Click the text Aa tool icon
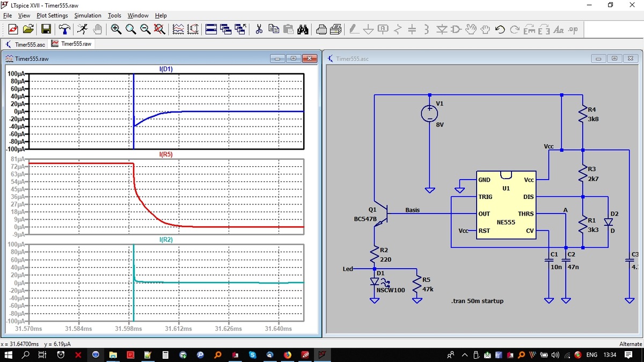This screenshot has width=644, height=362. click(x=558, y=29)
